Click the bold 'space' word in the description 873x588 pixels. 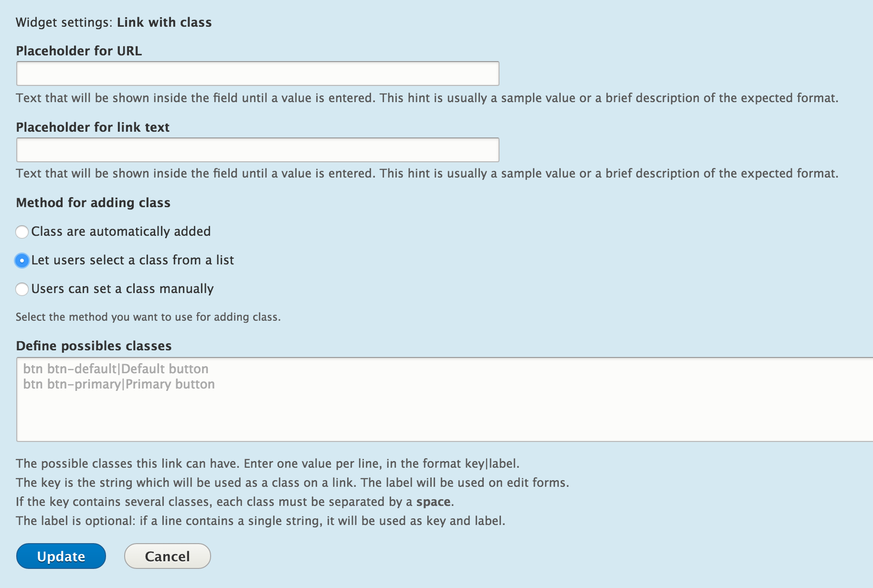433,502
